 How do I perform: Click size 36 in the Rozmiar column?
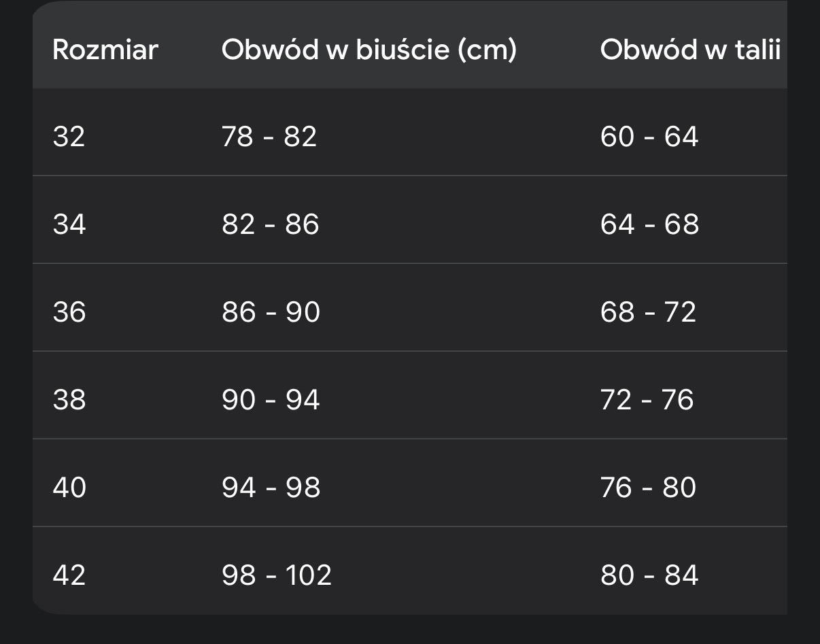pyautogui.click(x=69, y=312)
